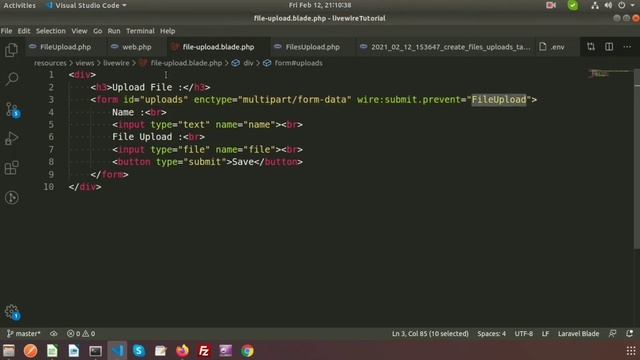Open the Manage gear settings icon
This screenshot has height=360, width=640.
tap(11, 312)
